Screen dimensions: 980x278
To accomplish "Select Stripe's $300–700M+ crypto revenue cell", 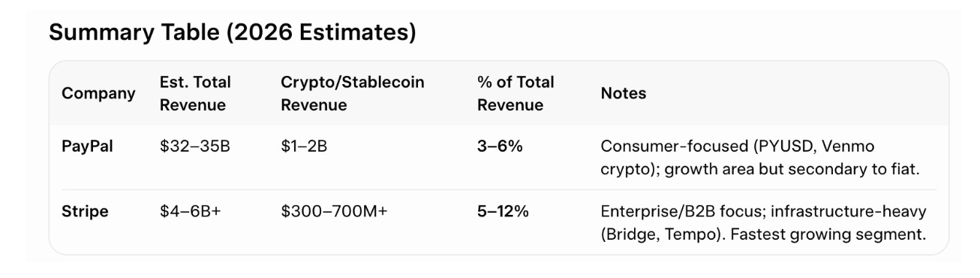I will tap(334, 212).
